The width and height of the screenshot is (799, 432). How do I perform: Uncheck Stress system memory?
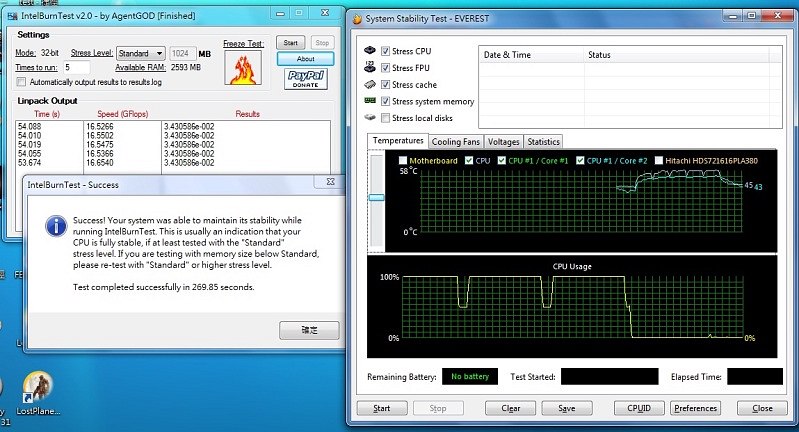385,101
